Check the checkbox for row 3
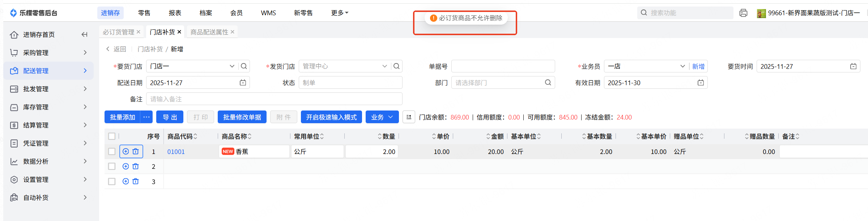This screenshot has width=868, height=221. coord(112,181)
